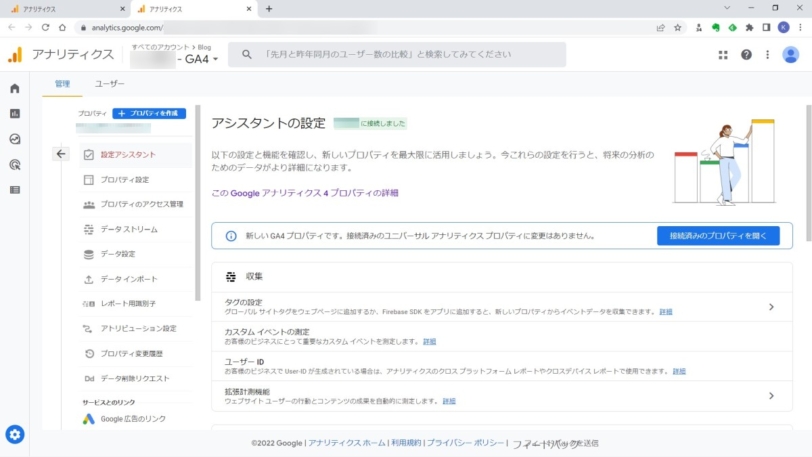Viewport: 812px width, 457px height.
Task: Open the account profile avatar
Action: [x=790, y=54]
